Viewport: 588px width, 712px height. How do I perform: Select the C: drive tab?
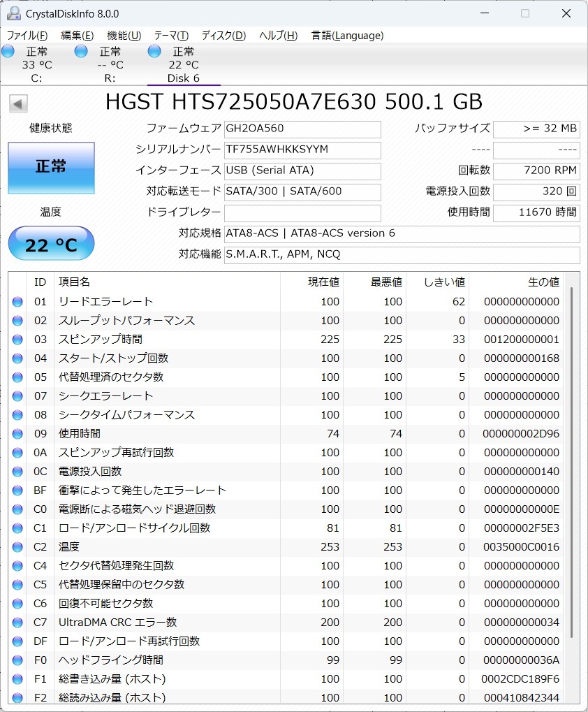pos(37,64)
